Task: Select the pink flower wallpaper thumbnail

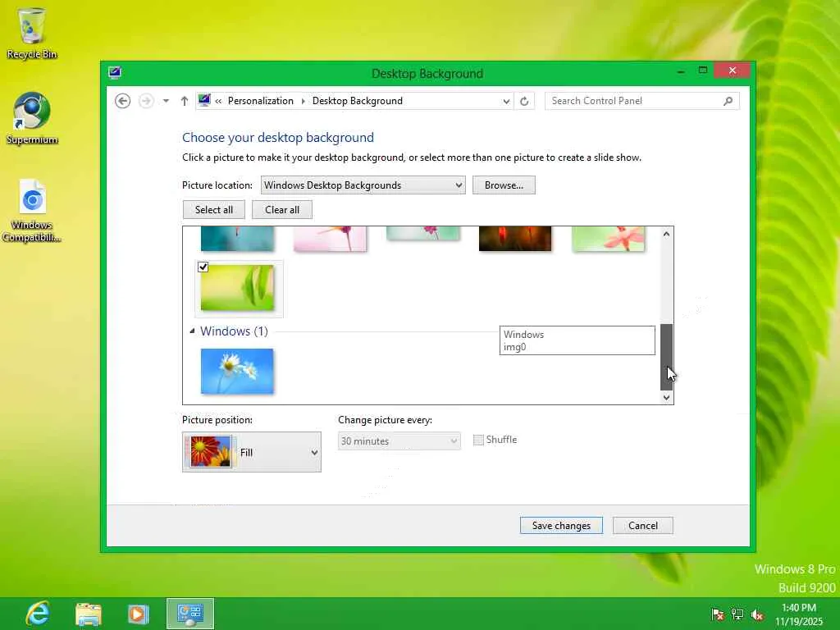Action: (330, 239)
